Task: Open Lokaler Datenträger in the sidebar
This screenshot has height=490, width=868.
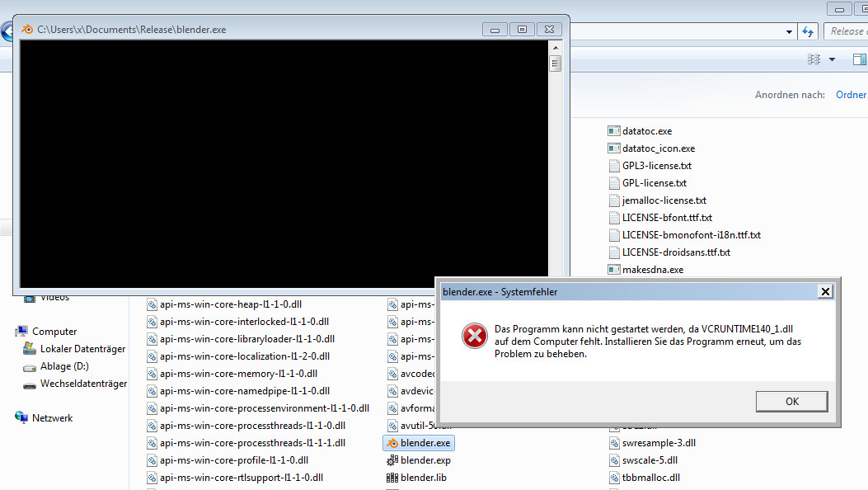Action: point(82,349)
